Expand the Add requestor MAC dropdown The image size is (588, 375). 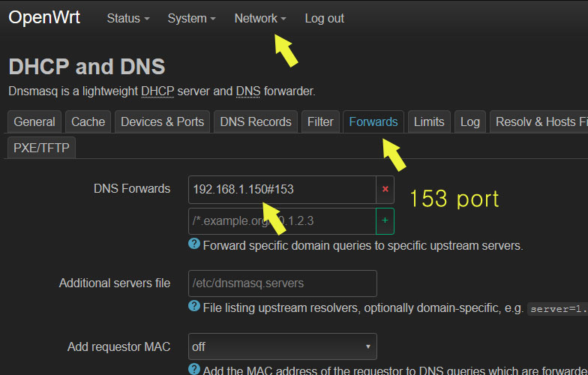(x=282, y=346)
